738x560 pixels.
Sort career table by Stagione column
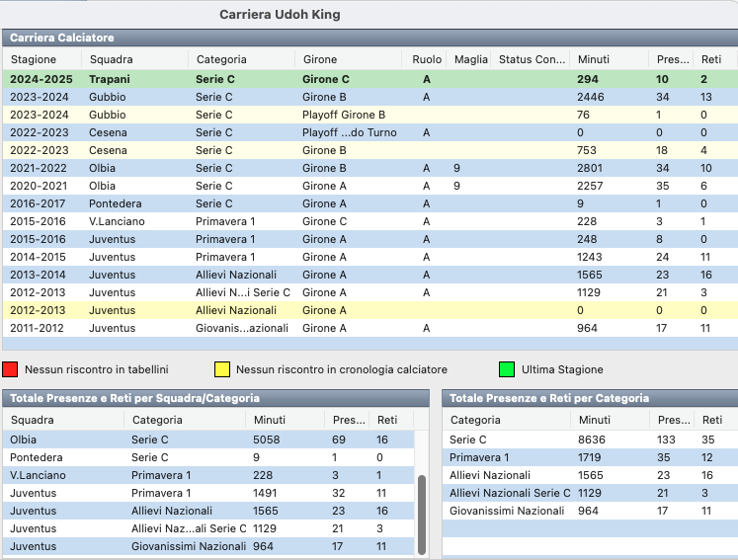pos(33,59)
